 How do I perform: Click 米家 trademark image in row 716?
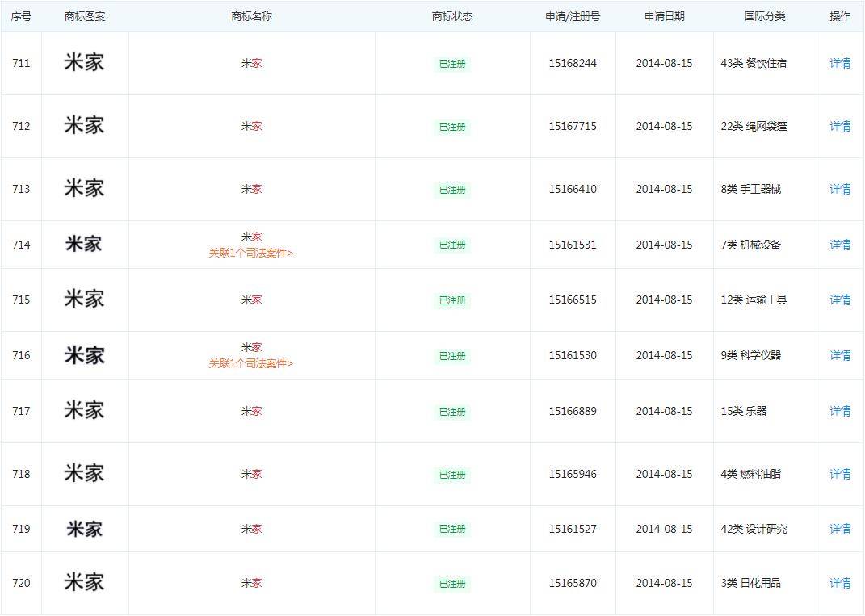85,355
